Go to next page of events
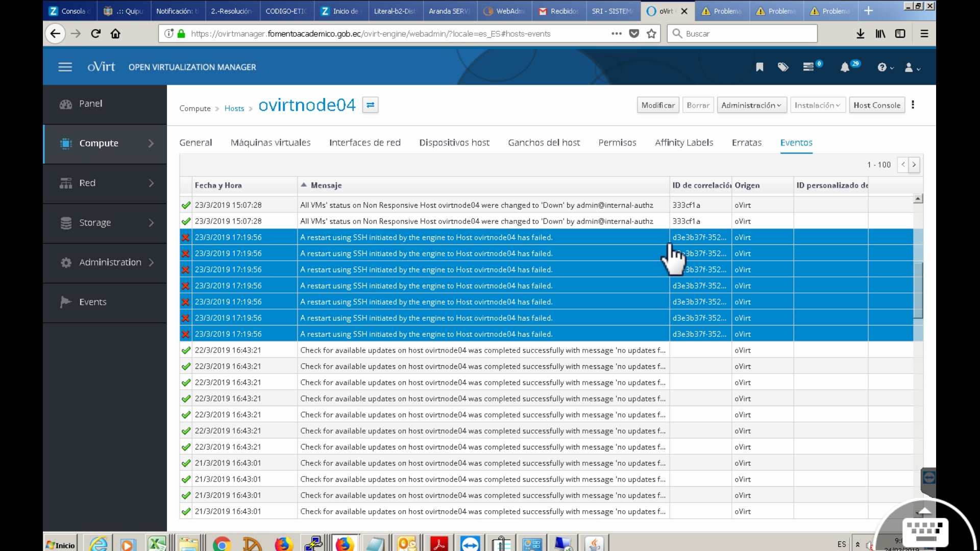Image resolution: width=980 pixels, height=551 pixels. click(x=914, y=165)
